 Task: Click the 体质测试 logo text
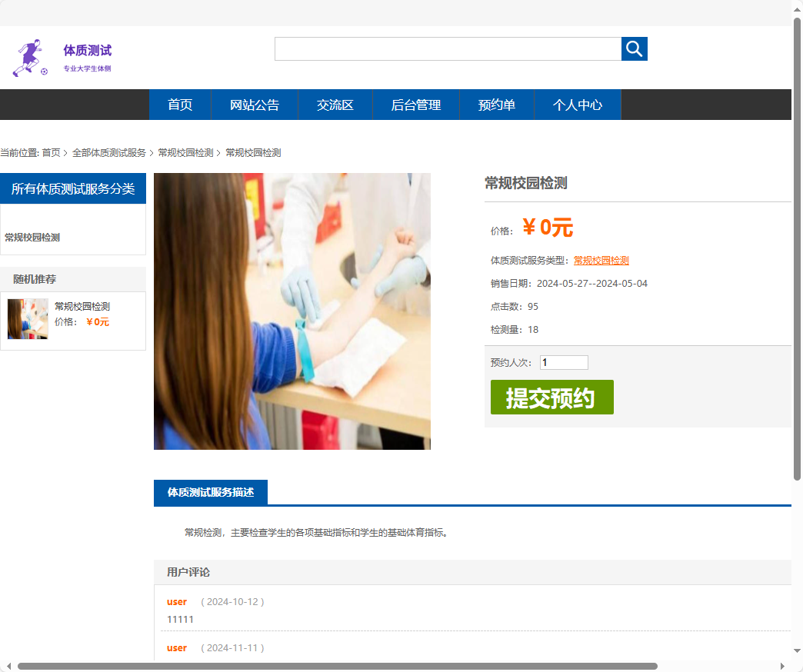coord(86,51)
